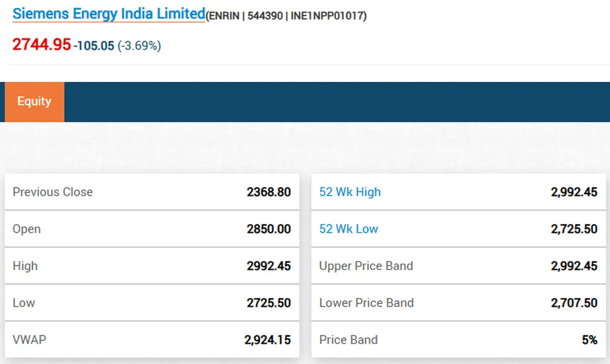Select the Open row label

26,229
